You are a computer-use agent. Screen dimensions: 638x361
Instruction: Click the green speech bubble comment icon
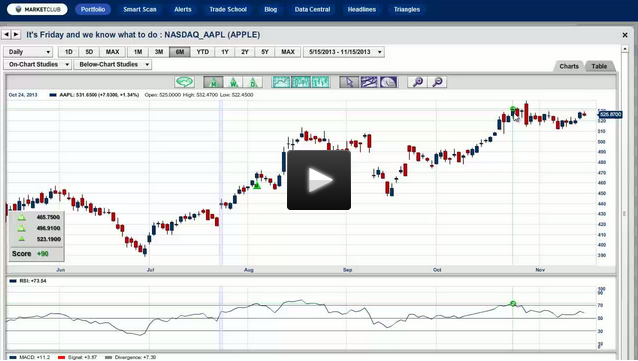click(184, 82)
